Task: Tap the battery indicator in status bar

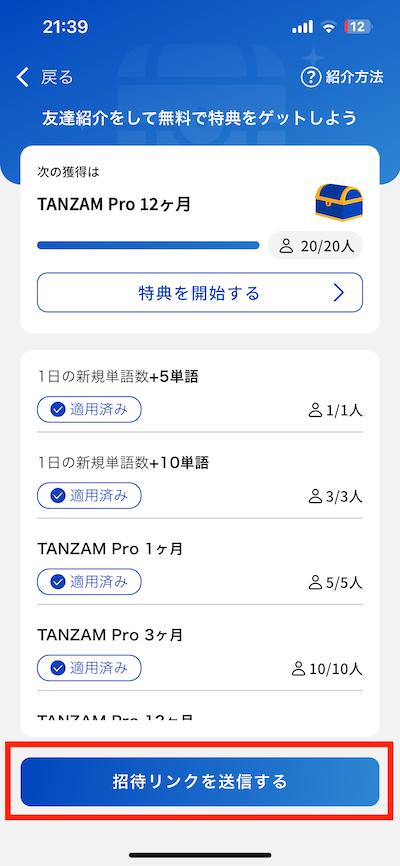Action: [x=358, y=27]
